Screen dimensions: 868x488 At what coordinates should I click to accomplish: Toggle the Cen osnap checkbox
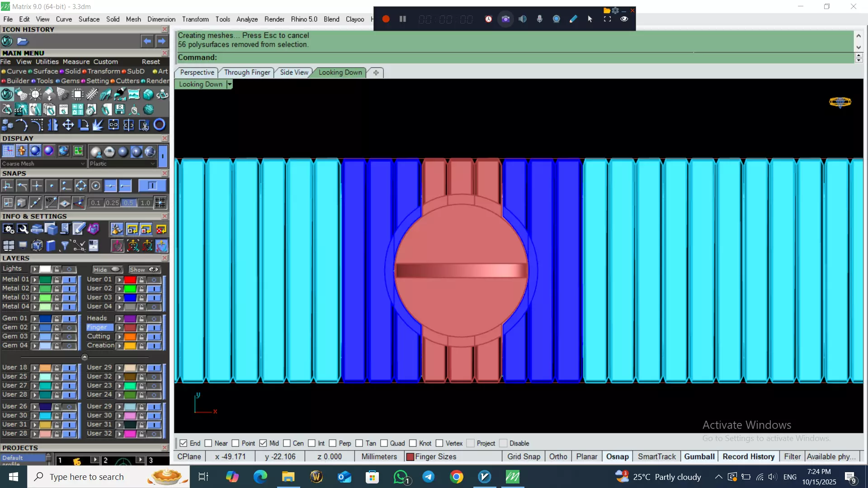coord(287,443)
